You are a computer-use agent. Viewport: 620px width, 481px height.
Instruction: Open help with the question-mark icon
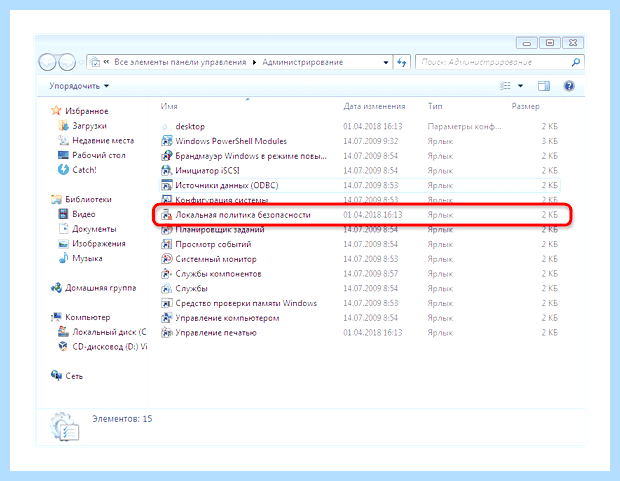click(x=569, y=86)
